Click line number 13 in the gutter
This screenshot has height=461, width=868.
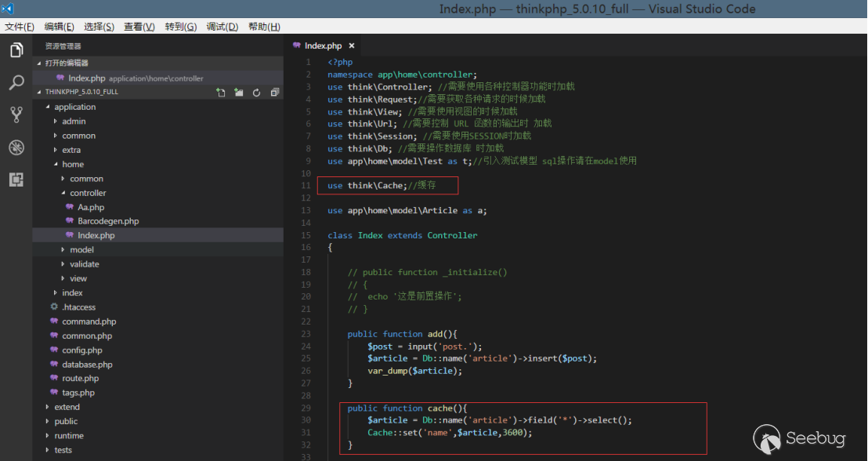(306, 211)
